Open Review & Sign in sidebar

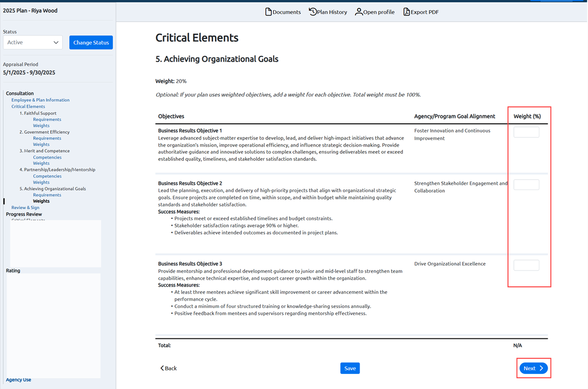pyautogui.click(x=25, y=208)
